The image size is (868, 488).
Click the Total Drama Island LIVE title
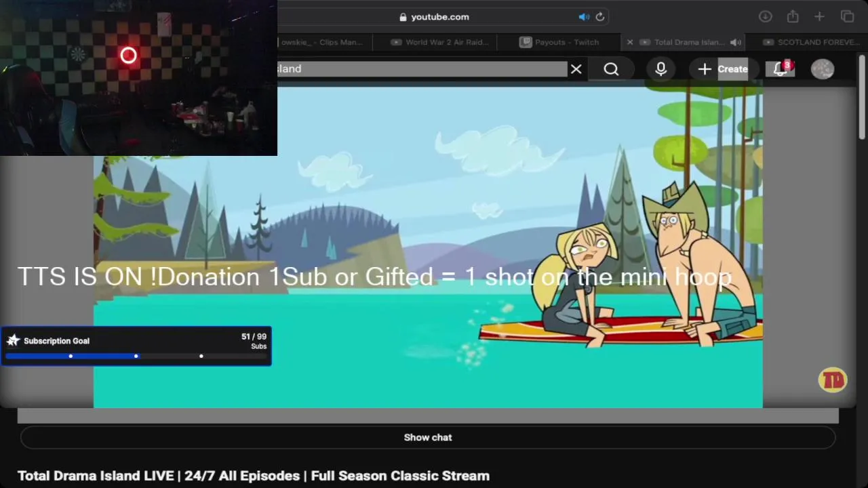(254, 476)
